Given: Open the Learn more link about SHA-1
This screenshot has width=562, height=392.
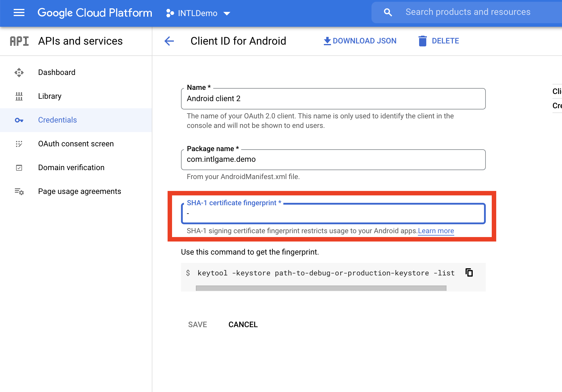Looking at the screenshot, I should pos(436,231).
